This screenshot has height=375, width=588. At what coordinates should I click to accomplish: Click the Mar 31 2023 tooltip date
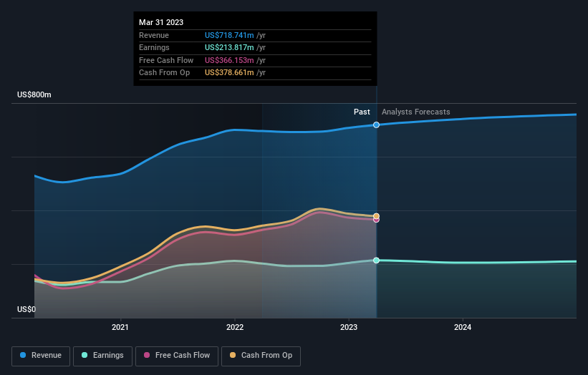tap(161, 22)
